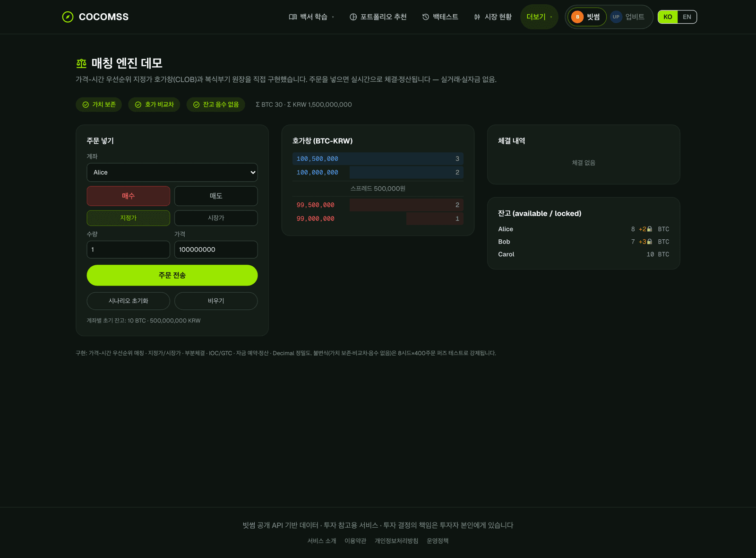Click the COCOMSS compass logo icon
756x558 pixels.
pos(68,17)
